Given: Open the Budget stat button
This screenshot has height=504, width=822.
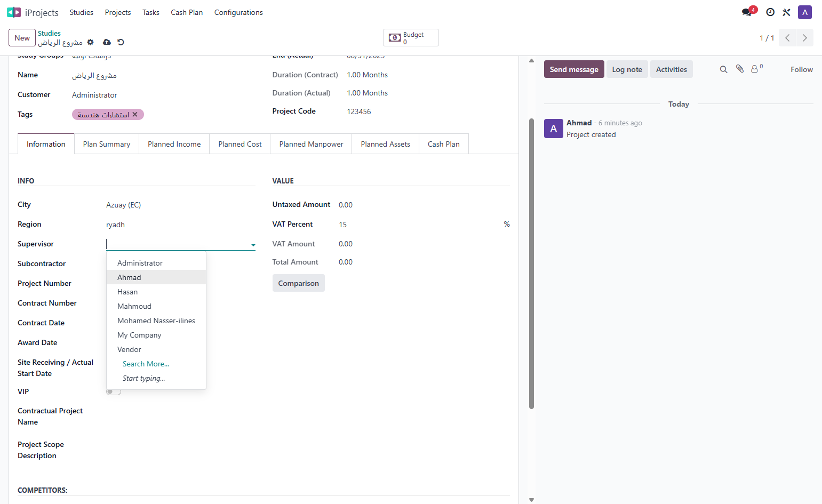Looking at the screenshot, I should tap(411, 38).
